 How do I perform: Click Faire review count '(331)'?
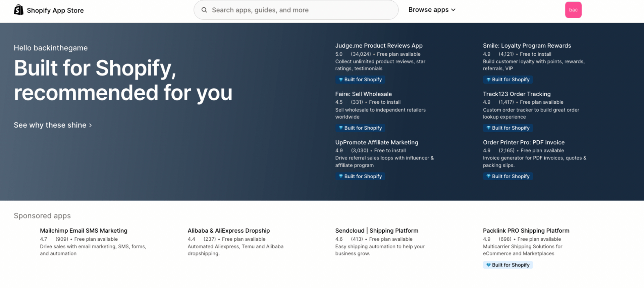(x=357, y=102)
